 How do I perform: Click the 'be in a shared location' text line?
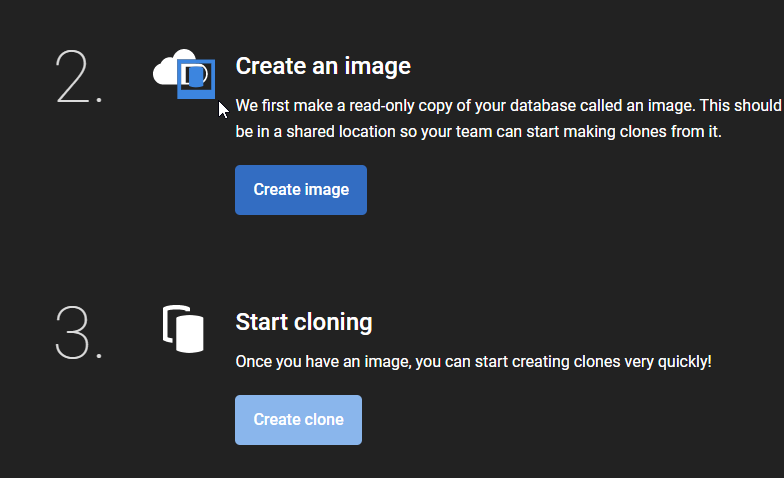[x=478, y=132]
